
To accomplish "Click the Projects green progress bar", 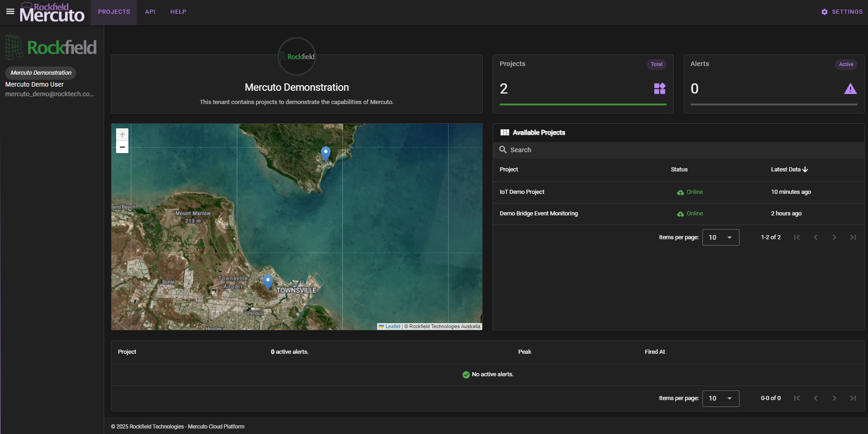I will [583, 104].
